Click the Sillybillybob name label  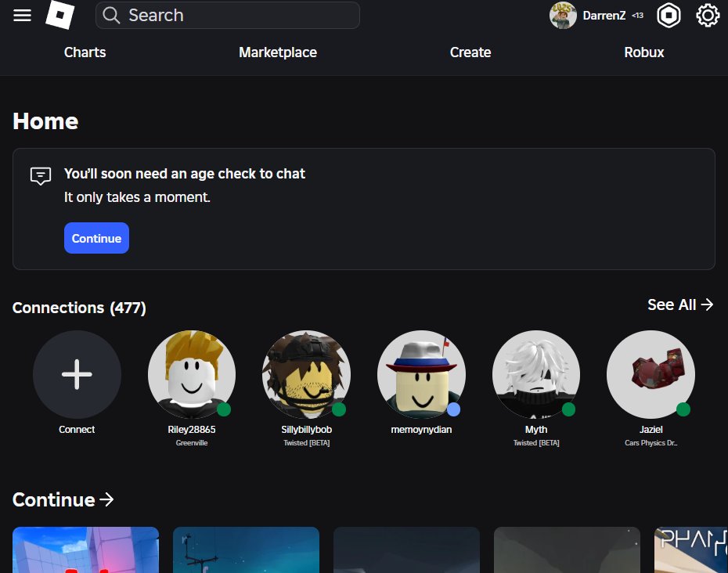306,430
